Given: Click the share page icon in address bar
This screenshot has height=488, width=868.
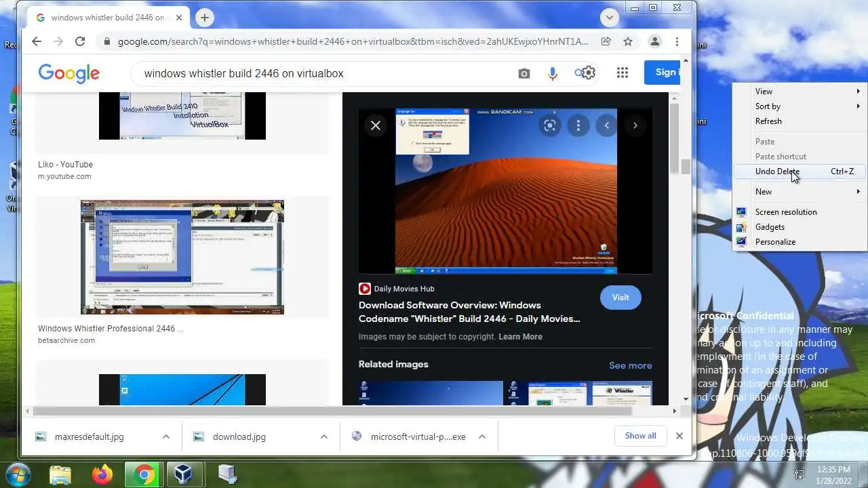Looking at the screenshot, I should (x=606, y=41).
